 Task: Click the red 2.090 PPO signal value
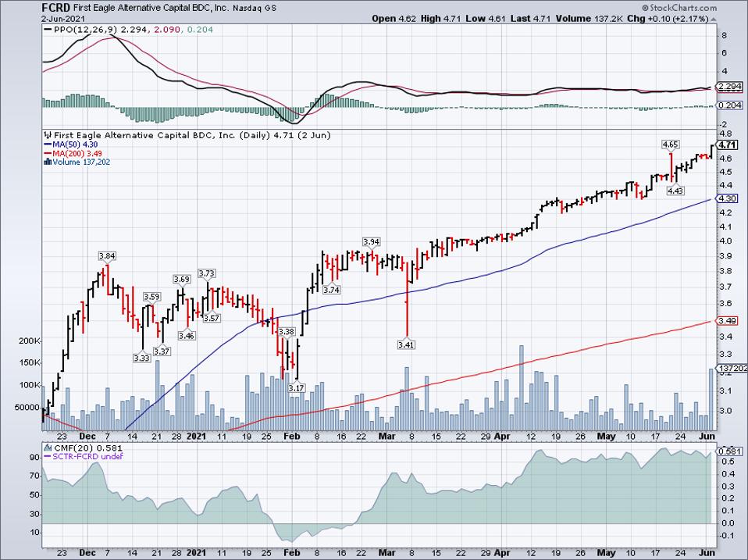167,30
